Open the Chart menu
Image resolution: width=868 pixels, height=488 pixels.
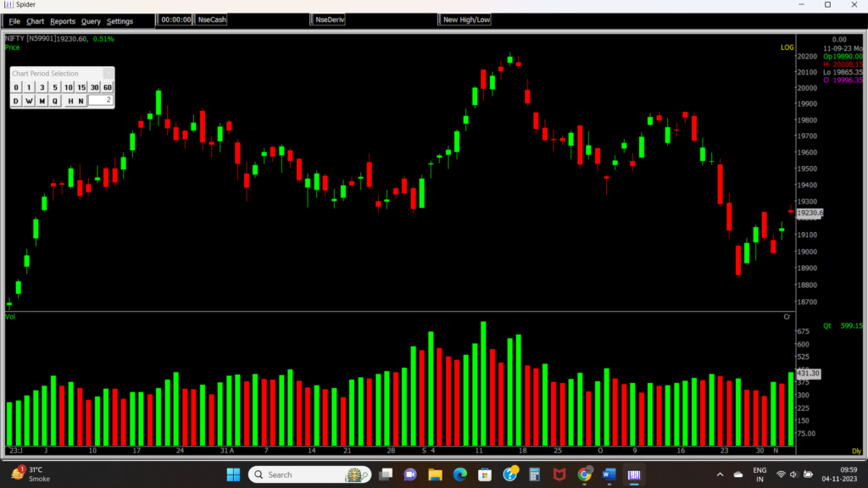(35, 21)
